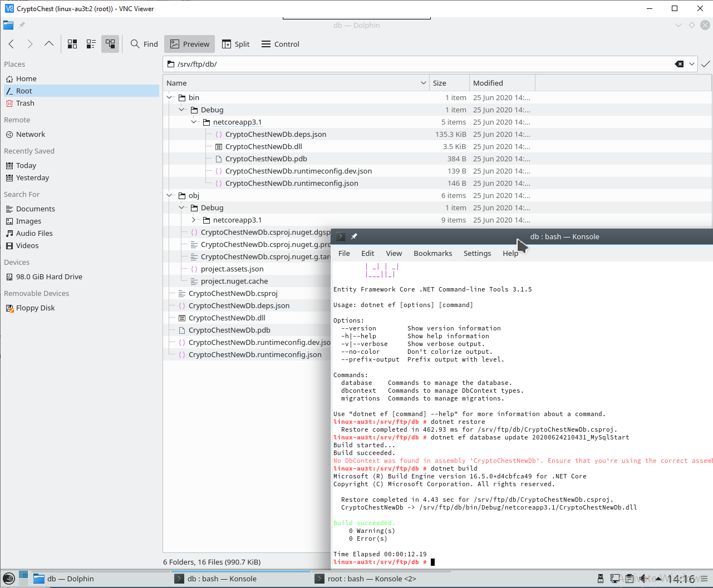713x588 pixels.
Task: Open Dolphin window folder icon menu
Action: (x=8, y=25)
